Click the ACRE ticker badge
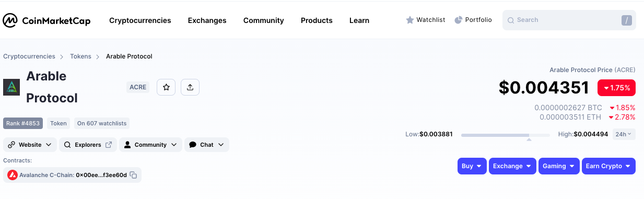644x199 pixels. click(x=138, y=87)
